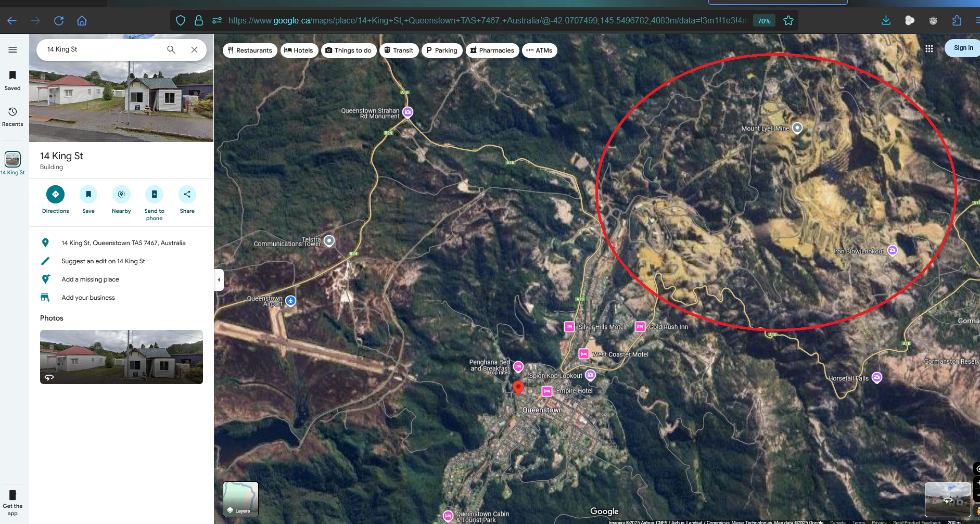This screenshot has width=980, height=524.
Task: Select the Empire Hotel marker
Action: [x=547, y=391]
